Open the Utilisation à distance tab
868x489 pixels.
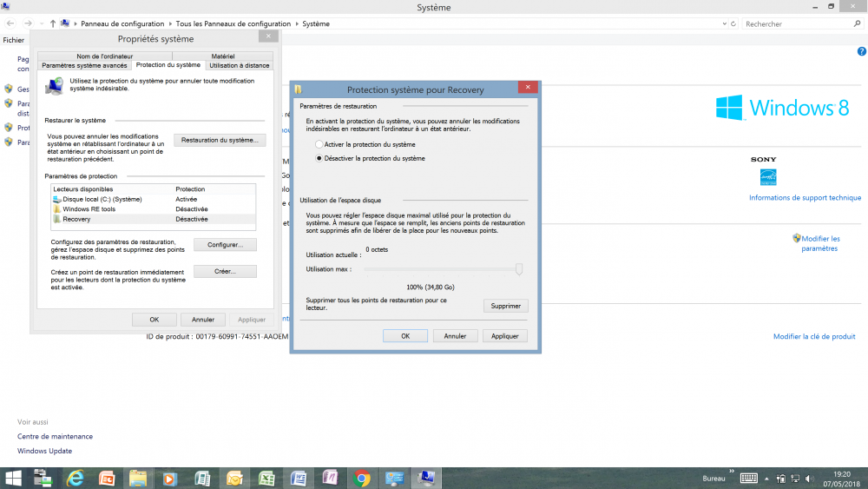[x=240, y=65]
